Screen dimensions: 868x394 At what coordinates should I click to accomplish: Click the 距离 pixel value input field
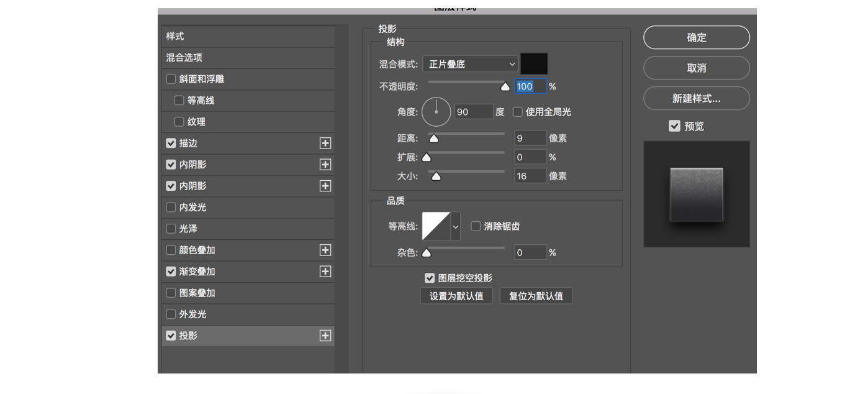[x=530, y=138]
